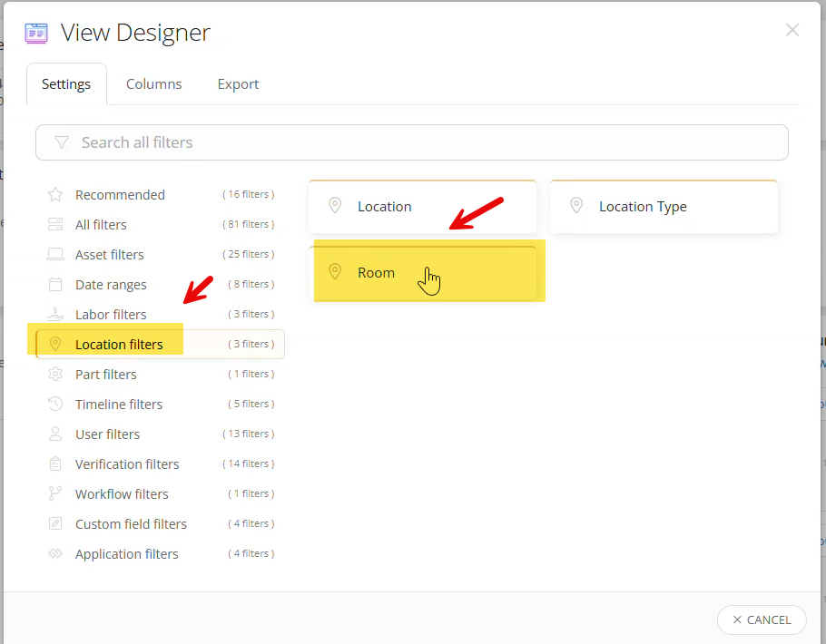Click the gear icon beside Part filters
Image resolution: width=826 pixels, height=644 pixels.
[x=56, y=374]
